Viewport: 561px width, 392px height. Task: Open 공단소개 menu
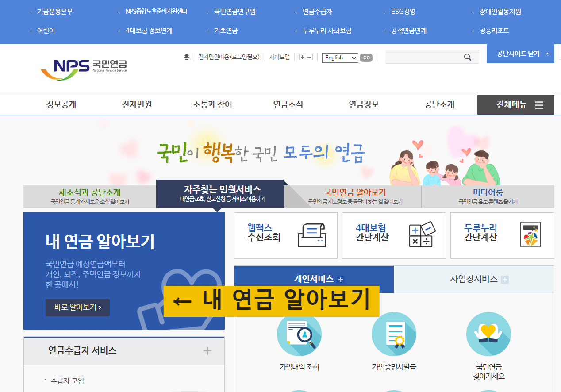439,105
